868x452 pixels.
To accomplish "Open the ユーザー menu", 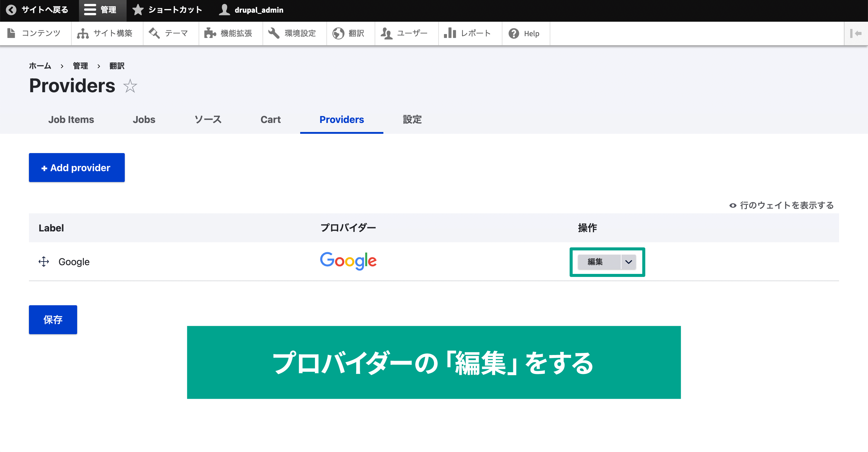I will (x=406, y=33).
